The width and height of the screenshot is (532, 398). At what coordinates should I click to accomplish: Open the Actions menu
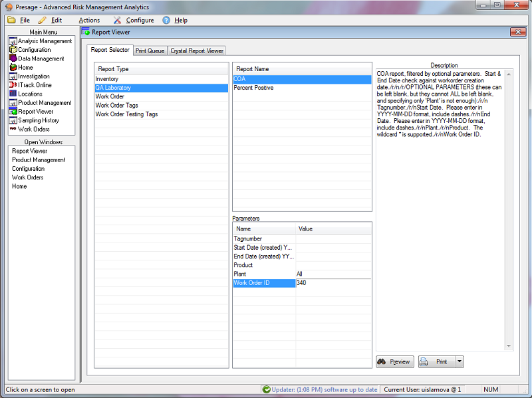pyautogui.click(x=89, y=20)
